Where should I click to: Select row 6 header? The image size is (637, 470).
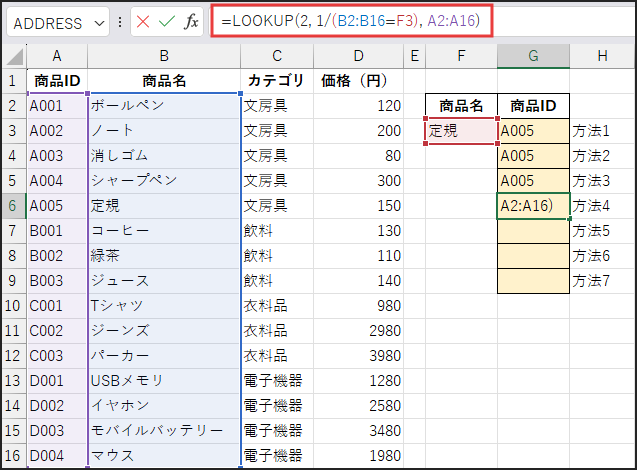click(12, 206)
